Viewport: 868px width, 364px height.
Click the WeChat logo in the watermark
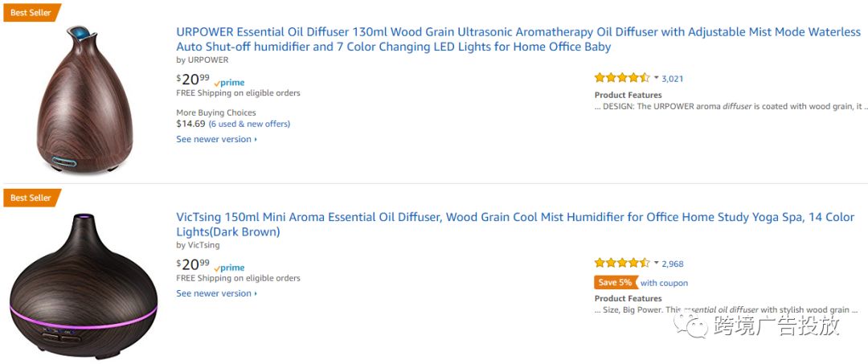[x=690, y=325]
